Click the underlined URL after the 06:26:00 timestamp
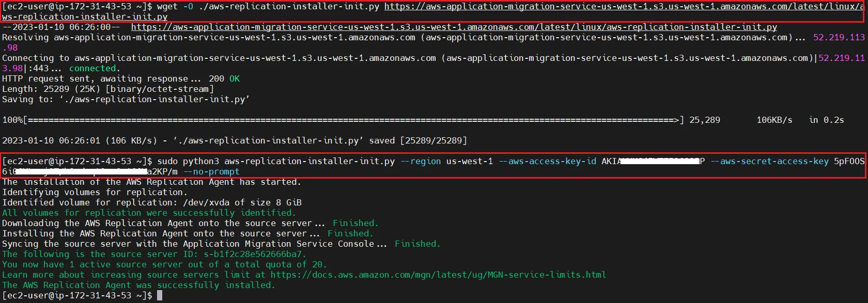Viewport: 868px width, 303px height. [x=454, y=27]
